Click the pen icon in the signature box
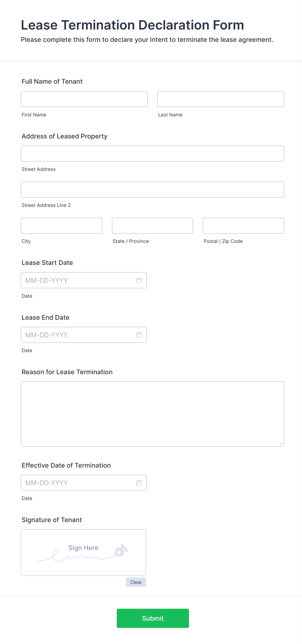This screenshot has height=644, width=302. coord(121,549)
